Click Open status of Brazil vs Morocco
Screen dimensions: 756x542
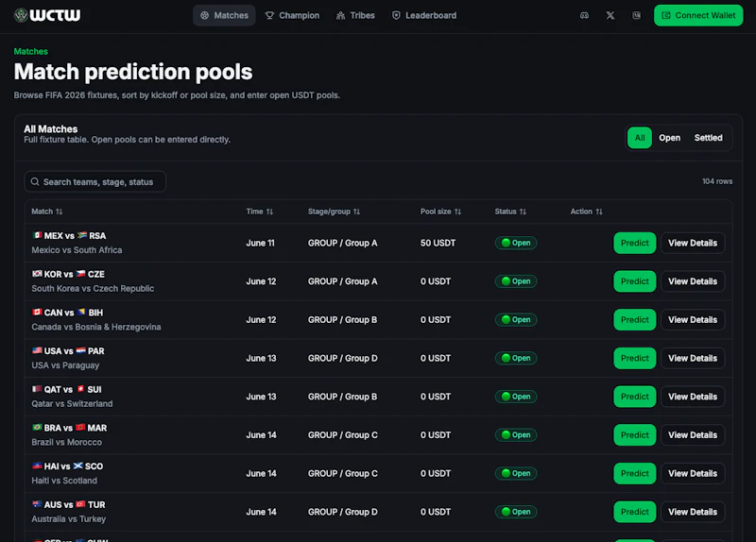coord(516,435)
